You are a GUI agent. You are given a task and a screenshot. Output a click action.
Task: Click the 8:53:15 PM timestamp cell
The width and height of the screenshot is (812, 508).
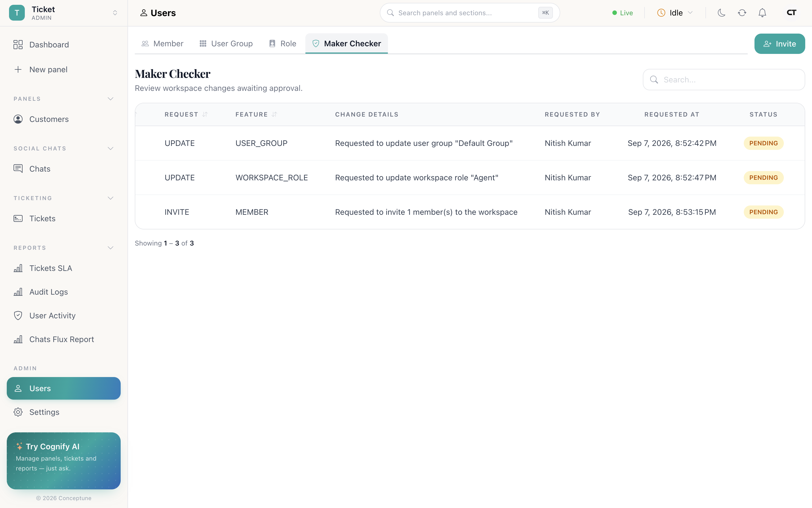[672, 212]
